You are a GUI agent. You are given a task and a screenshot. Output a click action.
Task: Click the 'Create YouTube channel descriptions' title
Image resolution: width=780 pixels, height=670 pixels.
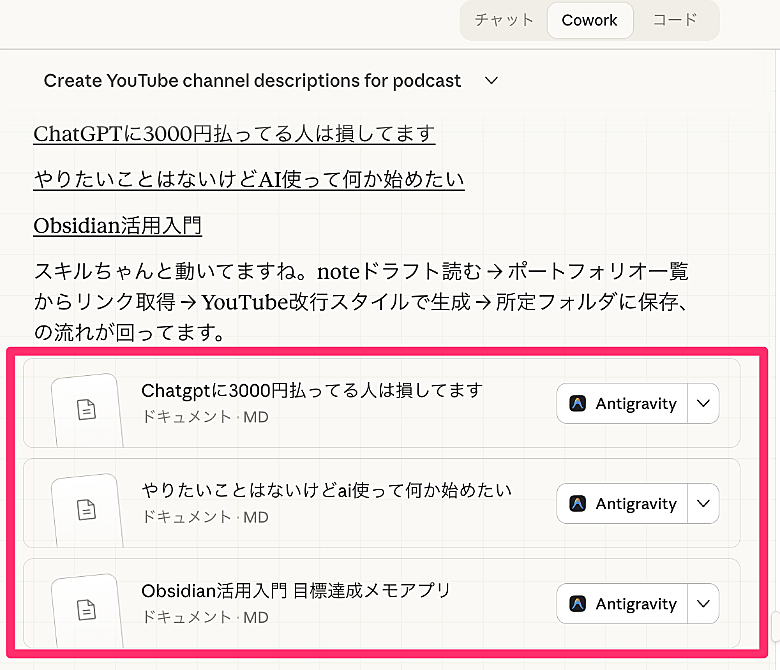[x=252, y=81]
